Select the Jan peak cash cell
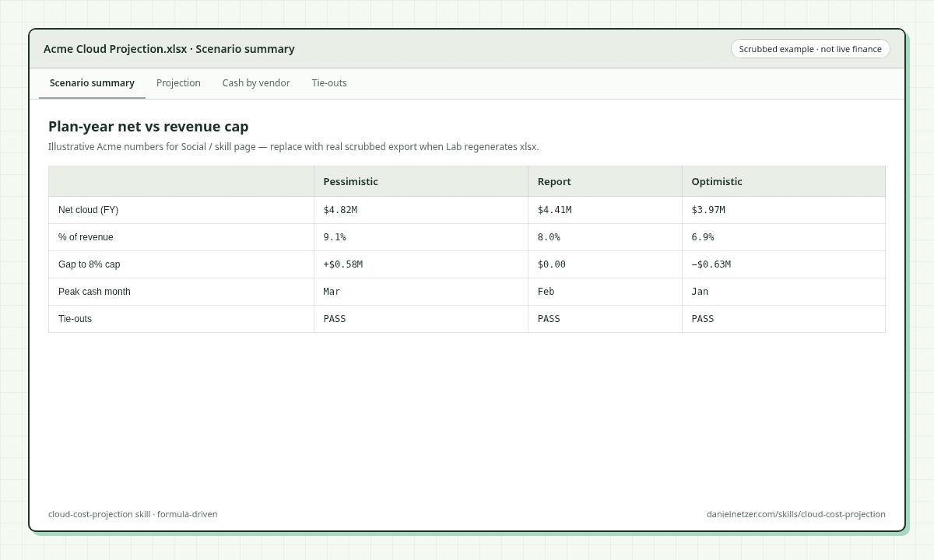 pos(784,292)
